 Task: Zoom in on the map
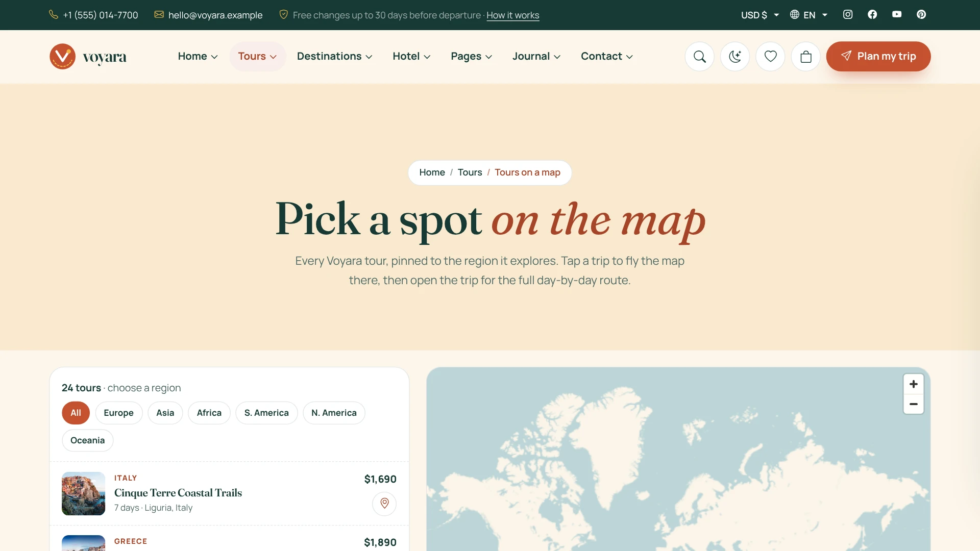click(914, 384)
